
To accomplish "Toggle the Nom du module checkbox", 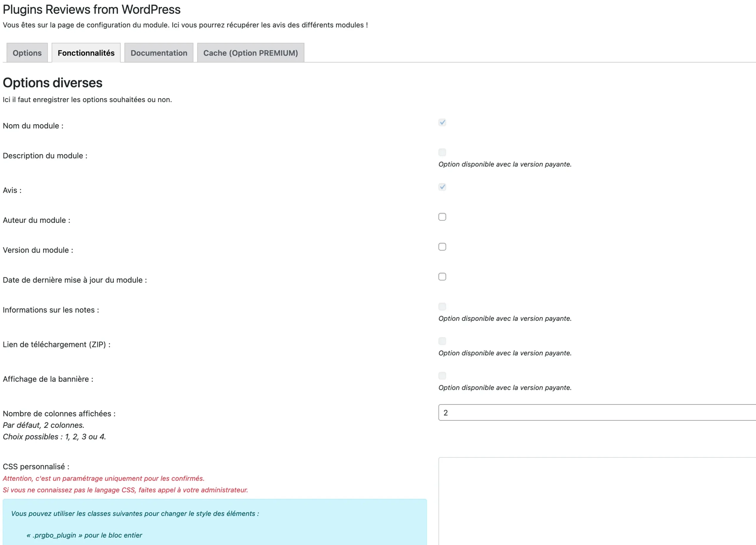I will click(x=442, y=122).
